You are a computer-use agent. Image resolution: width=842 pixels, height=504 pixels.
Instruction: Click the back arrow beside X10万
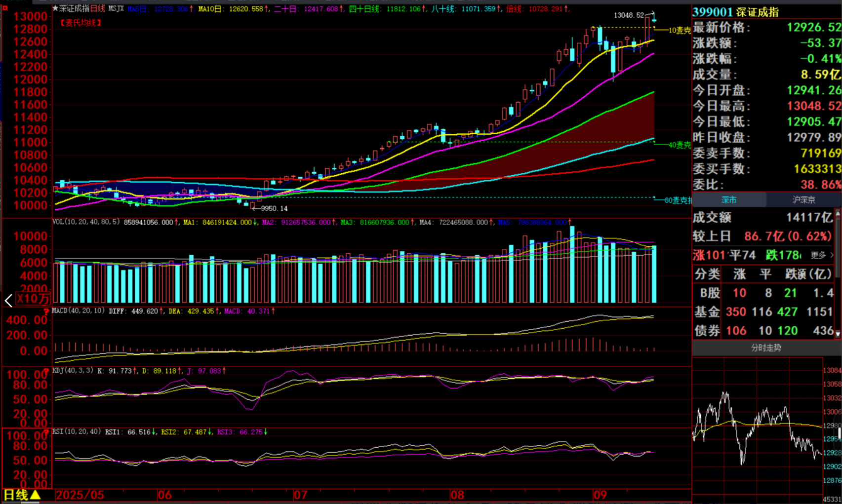[8, 300]
